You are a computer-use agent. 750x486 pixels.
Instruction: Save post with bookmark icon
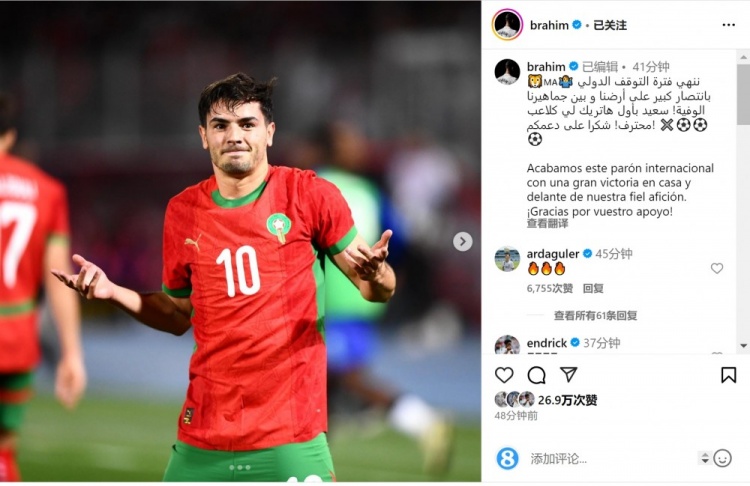point(728,375)
